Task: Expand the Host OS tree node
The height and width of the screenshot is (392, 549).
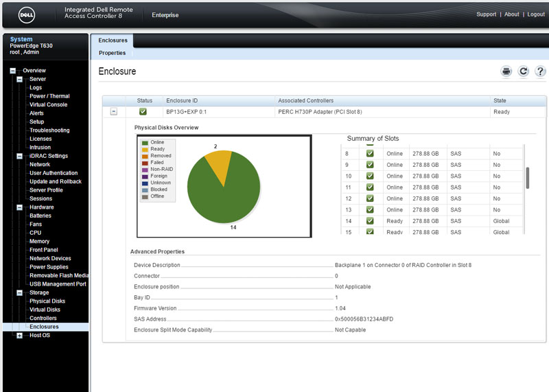Action: pos(19,336)
